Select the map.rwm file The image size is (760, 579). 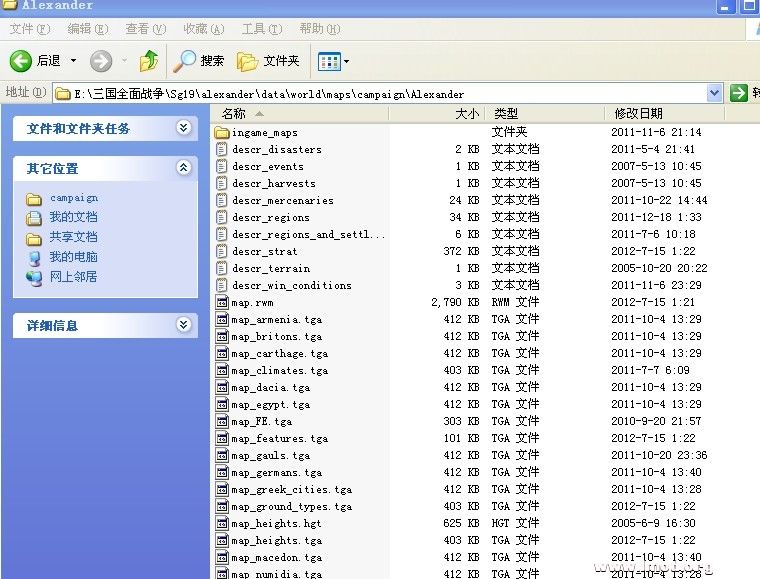(x=252, y=302)
